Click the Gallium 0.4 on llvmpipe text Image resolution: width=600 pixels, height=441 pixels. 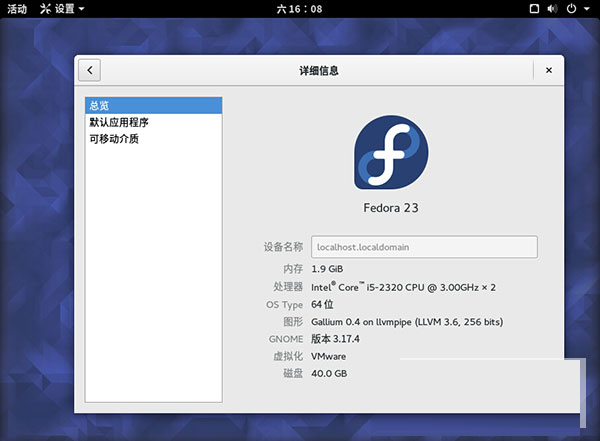tap(407, 322)
